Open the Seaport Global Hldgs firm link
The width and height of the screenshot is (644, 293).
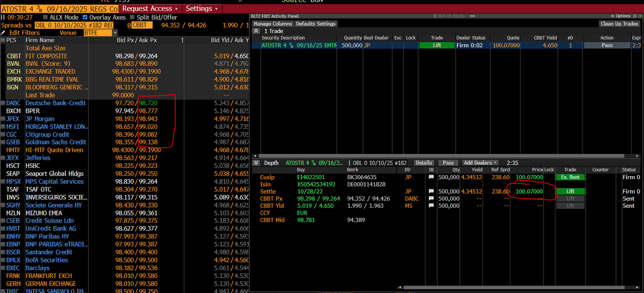coord(54,173)
